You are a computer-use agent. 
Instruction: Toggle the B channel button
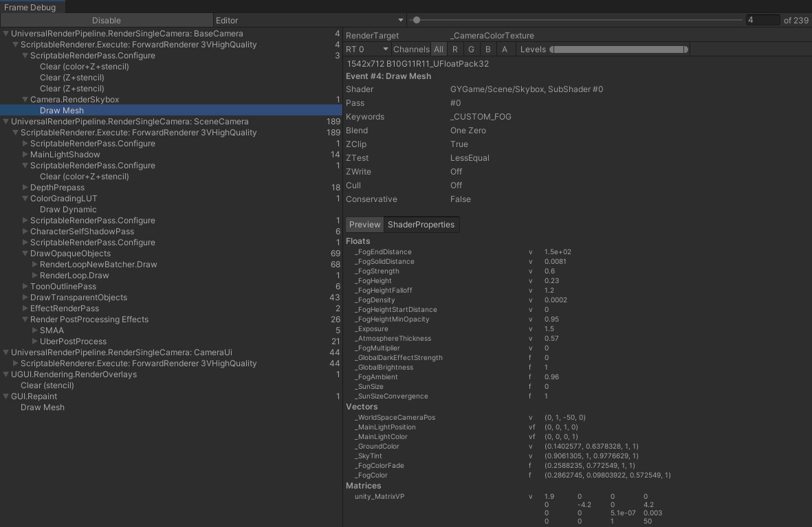click(488, 49)
